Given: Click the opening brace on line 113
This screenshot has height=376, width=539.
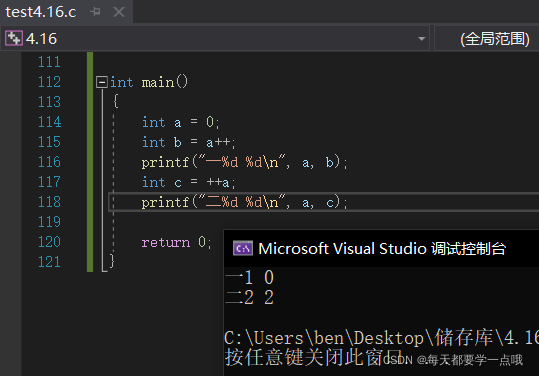Looking at the screenshot, I should coord(116,101).
